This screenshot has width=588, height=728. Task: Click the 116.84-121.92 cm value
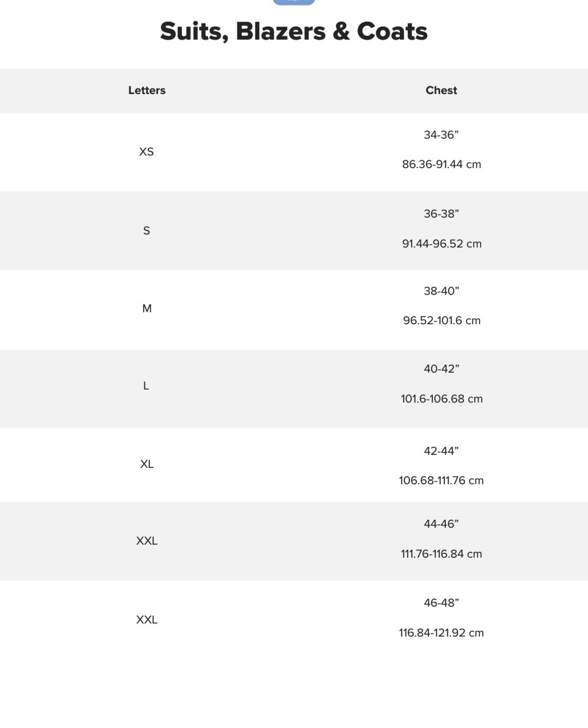pyautogui.click(x=441, y=633)
